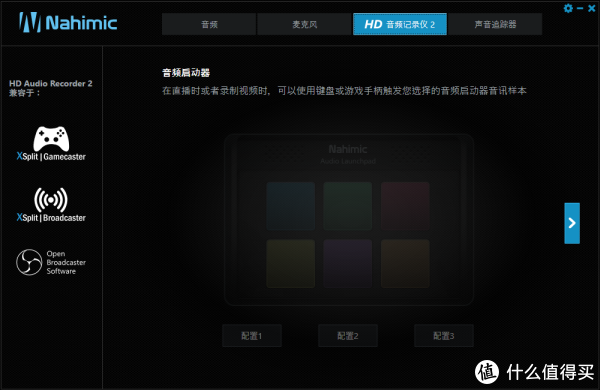Click the Audio Launchpad title text
Viewport: 600px width, 390px height.
click(348, 161)
